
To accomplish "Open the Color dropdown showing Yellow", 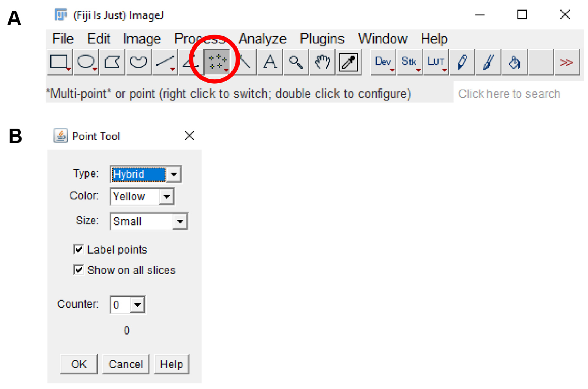I will 142,196.
